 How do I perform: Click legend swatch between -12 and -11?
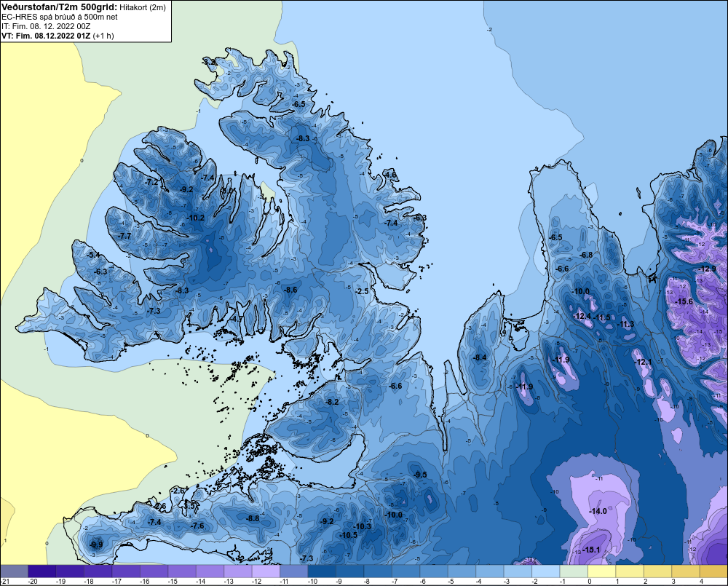[266, 571]
